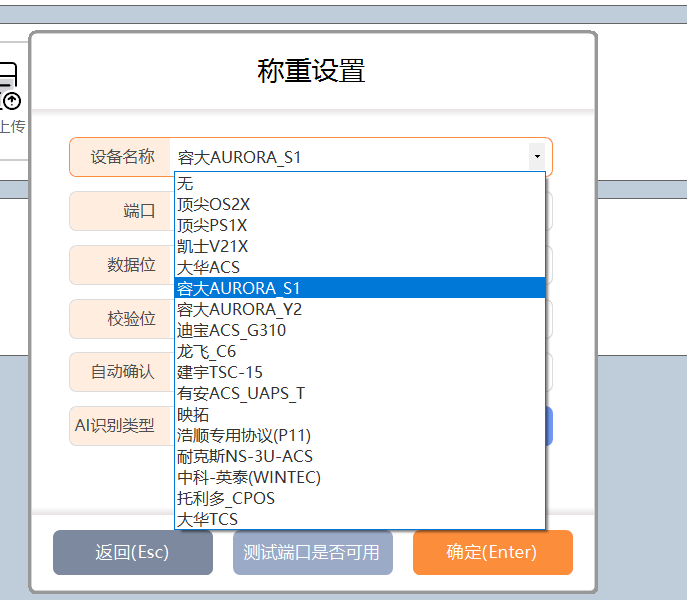The image size is (687, 600).
Task: Choose 有安ACS_UAPS_T in the list
Action: (x=360, y=393)
